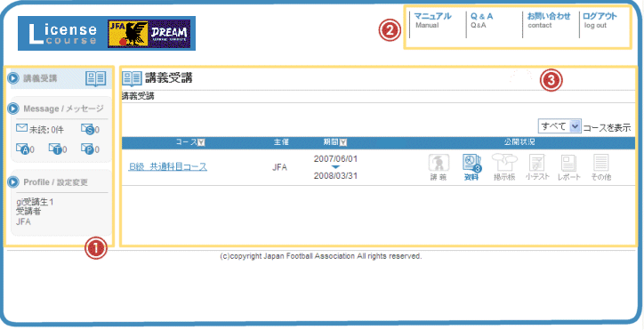This screenshot has width=644, height=330.
Task: Open the 資料 materials icon
Action: pyautogui.click(x=471, y=168)
